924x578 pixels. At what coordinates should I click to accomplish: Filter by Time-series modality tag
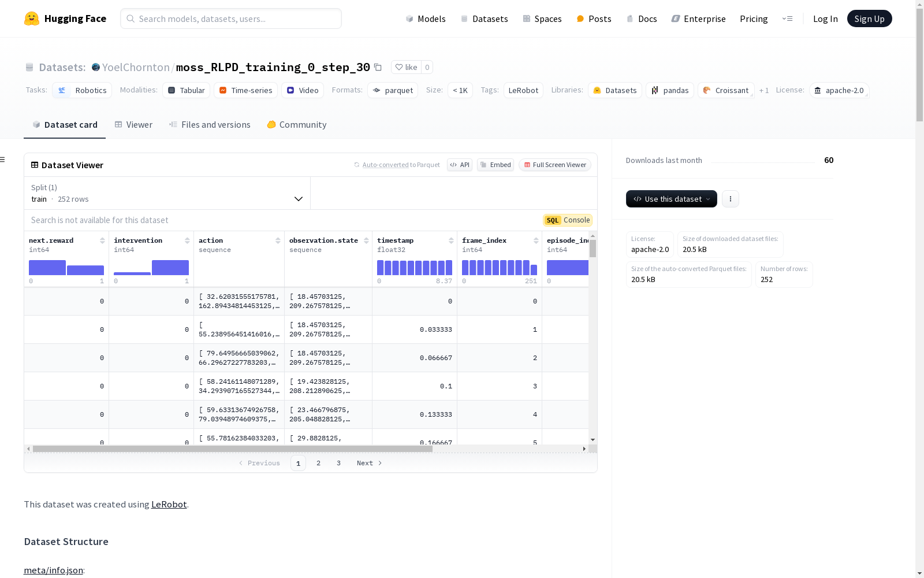click(245, 90)
